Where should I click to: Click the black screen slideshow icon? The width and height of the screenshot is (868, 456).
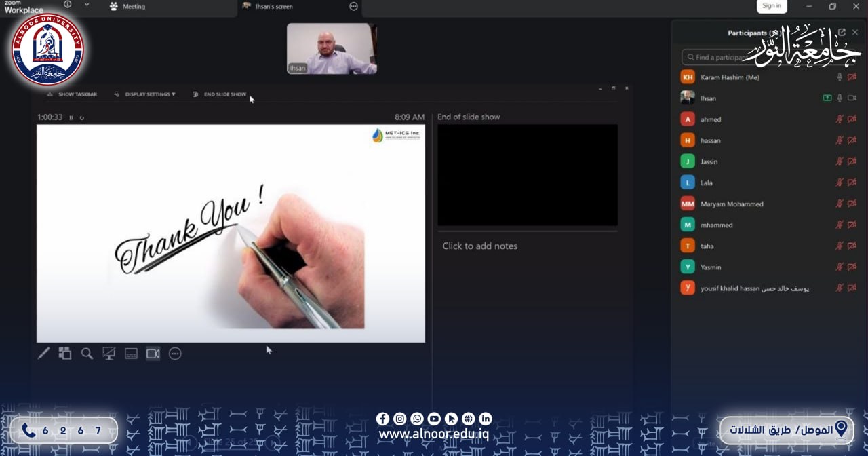click(x=108, y=353)
